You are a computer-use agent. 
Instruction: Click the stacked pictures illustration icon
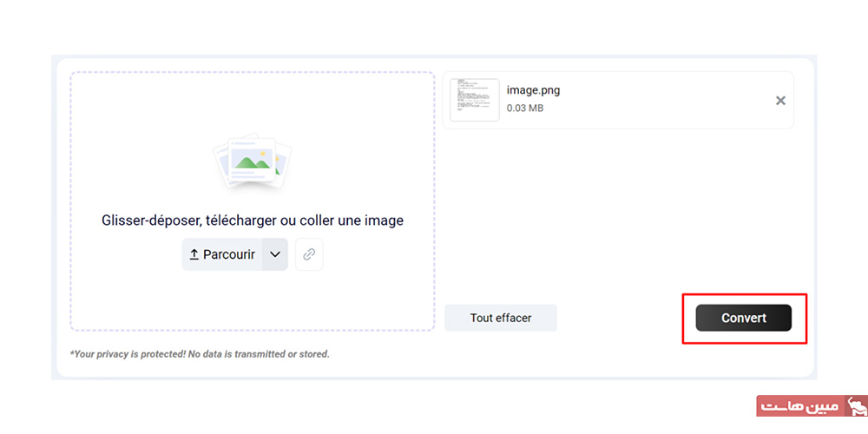(x=253, y=160)
